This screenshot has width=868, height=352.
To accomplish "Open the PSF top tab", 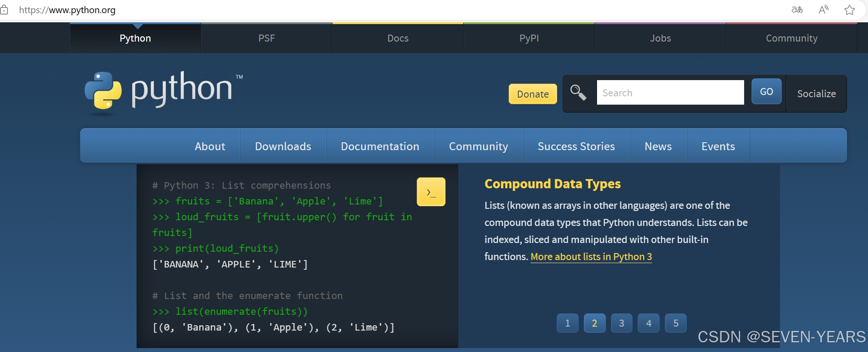I will 267,38.
